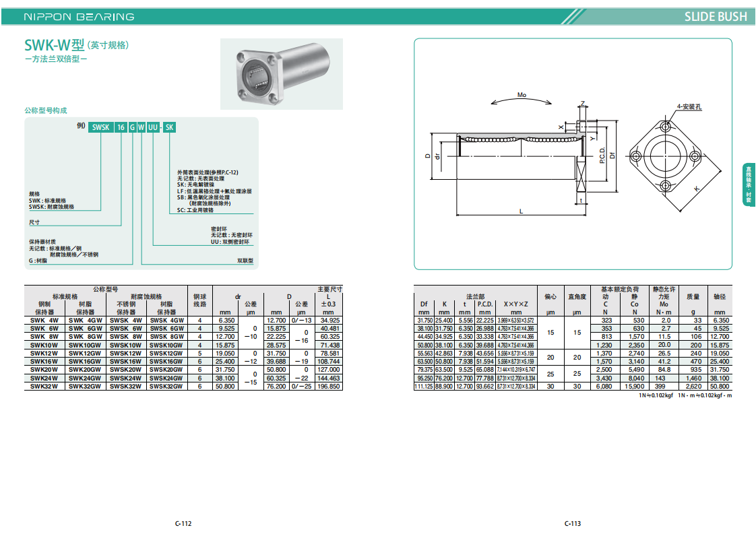Viewport: 756px width, 534px height.
Task: Select table cell SWK32W
Action: pos(44,387)
